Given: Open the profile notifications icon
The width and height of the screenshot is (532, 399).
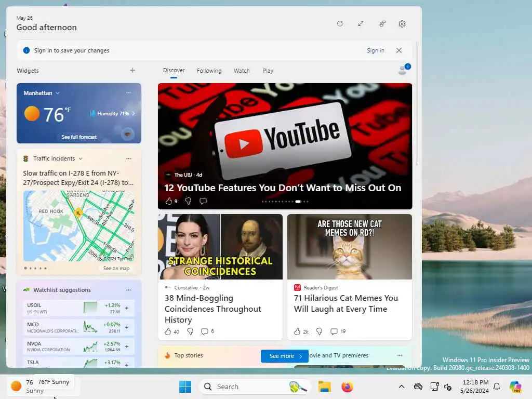Looking at the screenshot, I should (404, 69).
